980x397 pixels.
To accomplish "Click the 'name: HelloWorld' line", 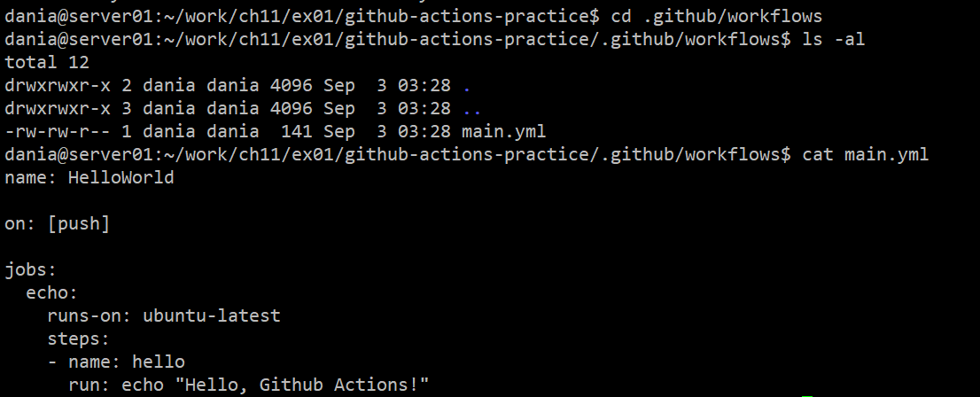I will pos(89,178).
